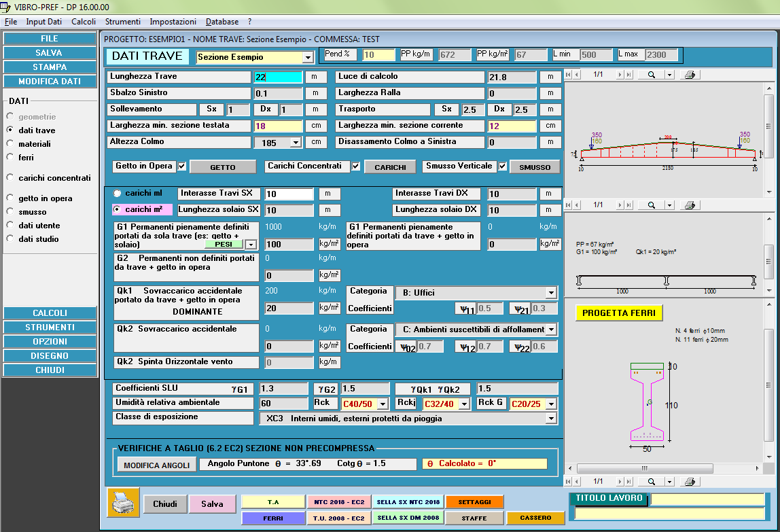Image resolution: width=780 pixels, height=532 pixels.
Task: Print the cross-section preview
Action: point(690,481)
